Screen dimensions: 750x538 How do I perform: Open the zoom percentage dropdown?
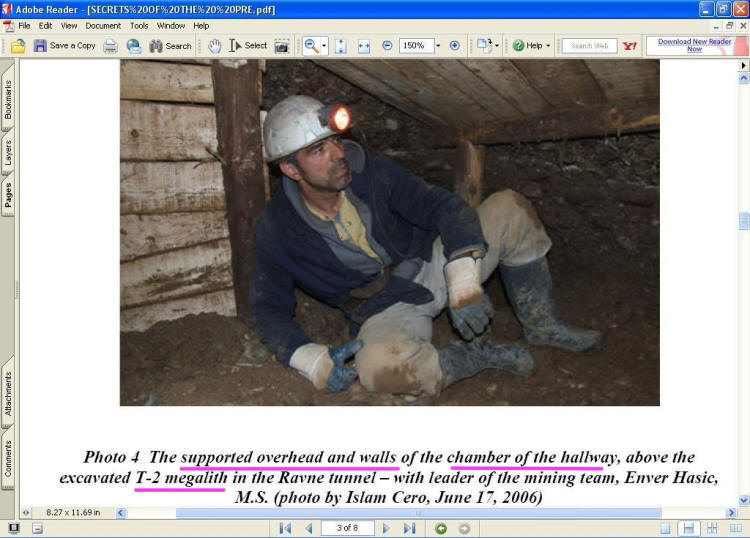point(438,46)
